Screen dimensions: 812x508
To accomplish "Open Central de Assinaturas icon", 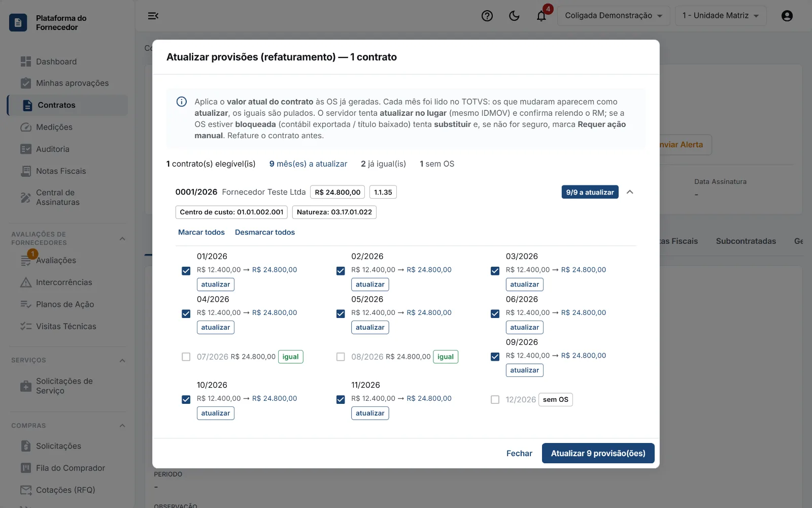I will coord(25,197).
